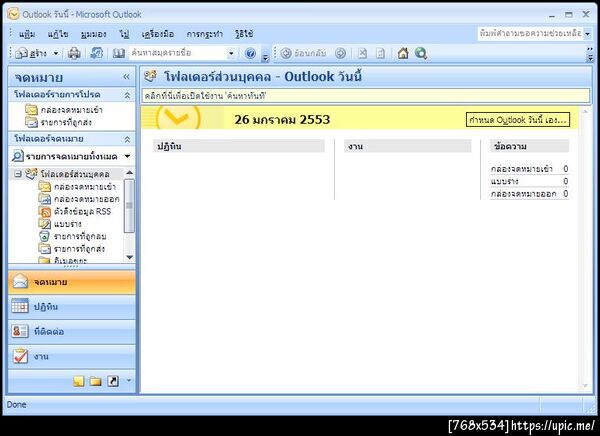This screenshot has width=600, height=436.
Task: Open the address book search dropdown arrow
Action: click(231, 53)
